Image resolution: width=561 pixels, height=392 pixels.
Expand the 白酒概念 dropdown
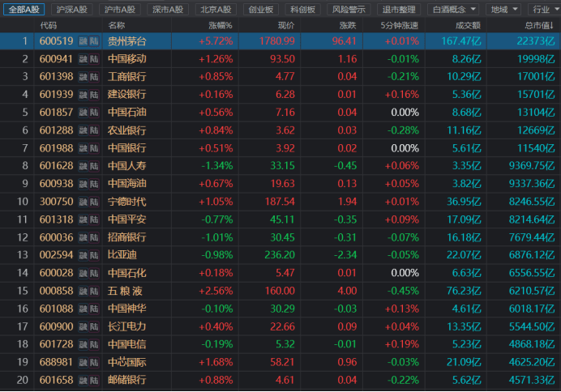click(454, 9)
